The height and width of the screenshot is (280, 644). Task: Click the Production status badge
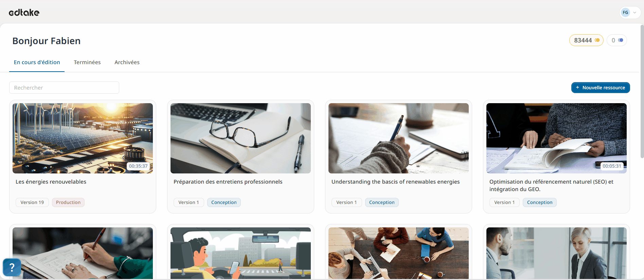coord(68,202)
